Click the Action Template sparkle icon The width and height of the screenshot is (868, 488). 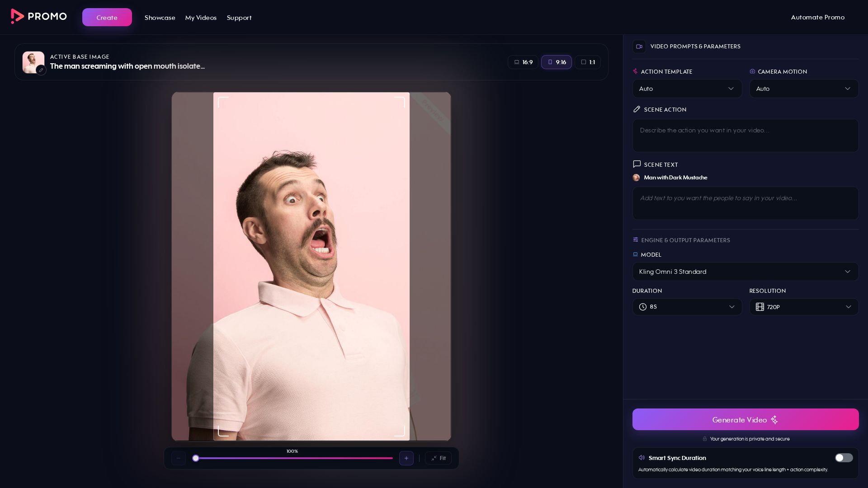pos(635,71)
